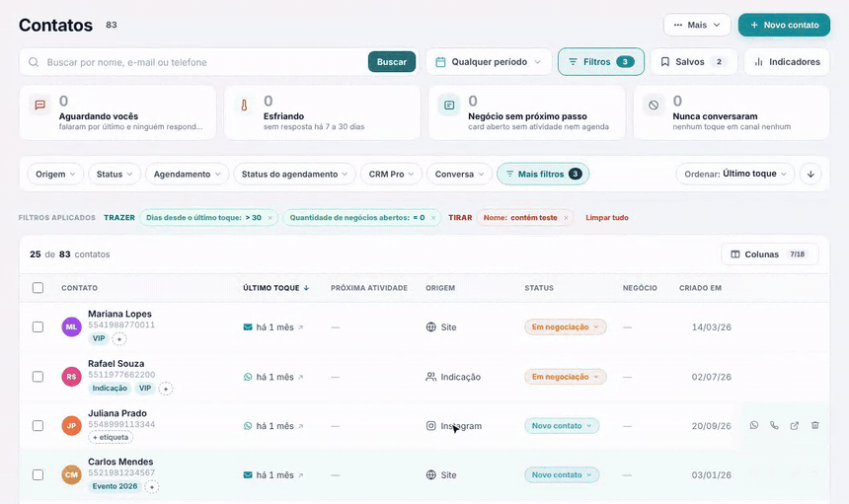The width and height of the screenshot is (849, 504).
Task: Open the Origem filter dropdown
Action: 55,175
